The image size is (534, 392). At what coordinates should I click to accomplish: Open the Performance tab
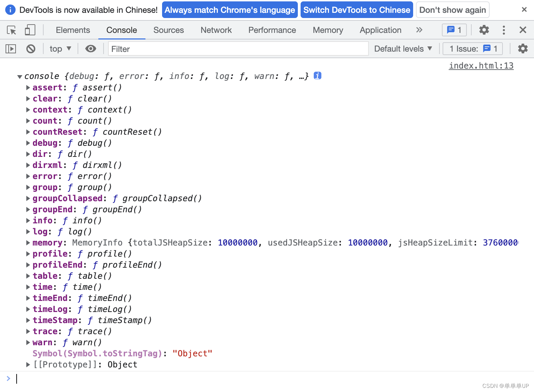coord(272,30)
